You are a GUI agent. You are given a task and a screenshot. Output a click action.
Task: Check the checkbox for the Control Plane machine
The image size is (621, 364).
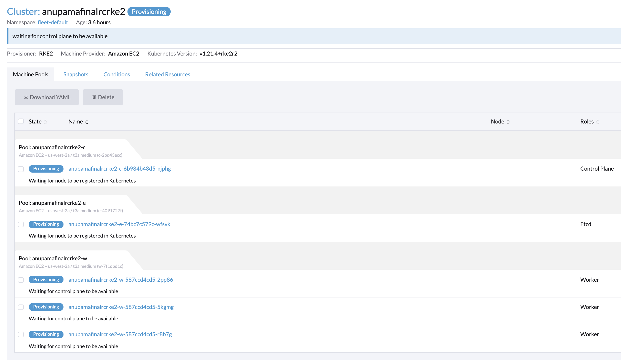[x=21, y=169]
